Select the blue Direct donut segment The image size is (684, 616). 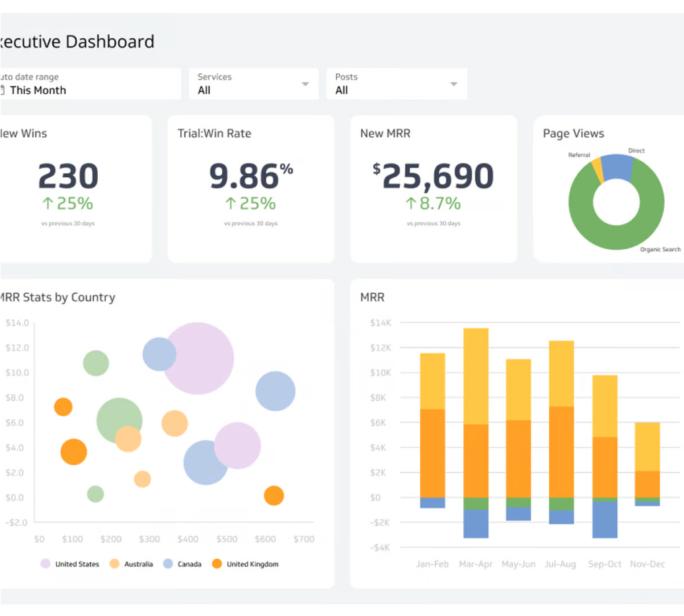617,167
